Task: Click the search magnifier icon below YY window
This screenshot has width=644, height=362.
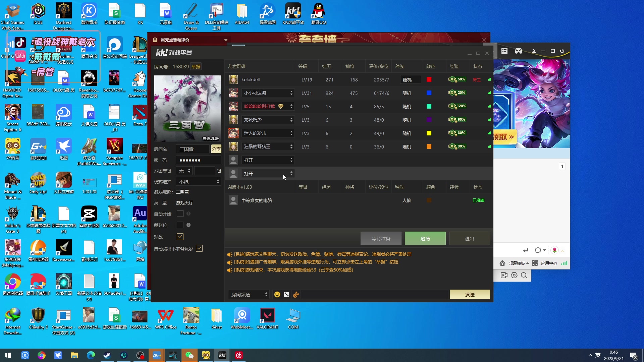Action: pos(524,276)
